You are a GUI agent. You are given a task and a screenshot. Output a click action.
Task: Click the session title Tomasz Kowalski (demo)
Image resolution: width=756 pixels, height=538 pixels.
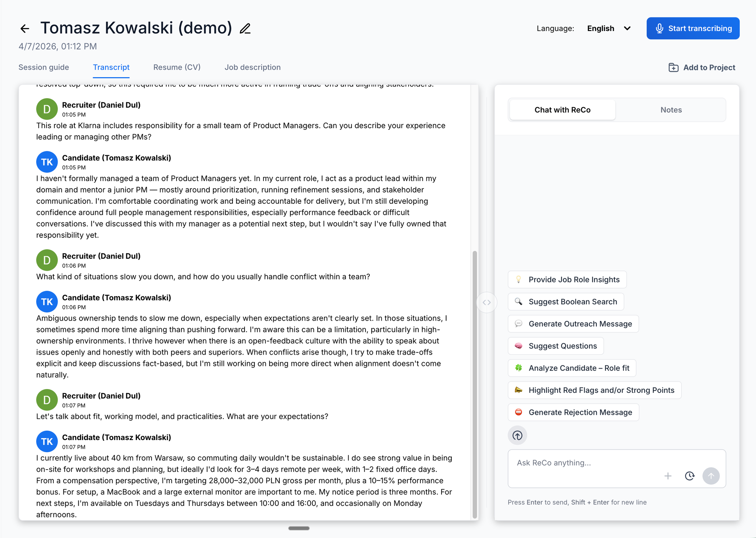pos(136,28)
